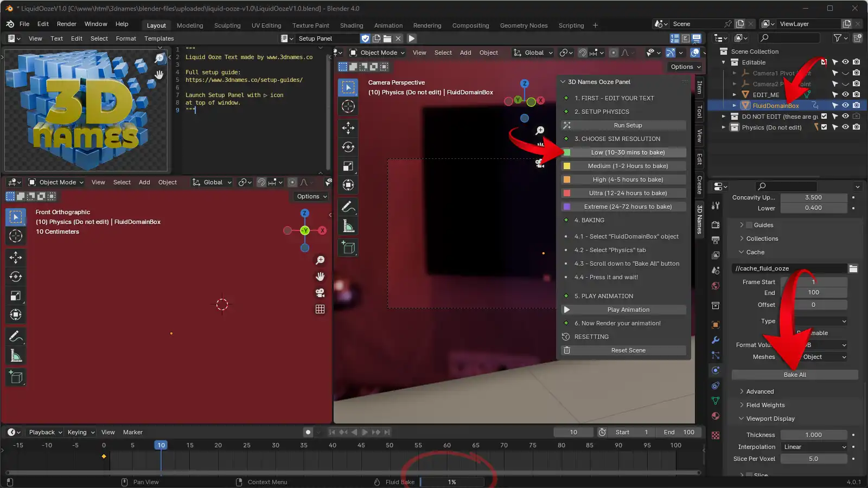This screenshot has width=868, height=488.
Task: Switch to the Geometry Nodes workspace tab
Action: (x=524, y=25)
